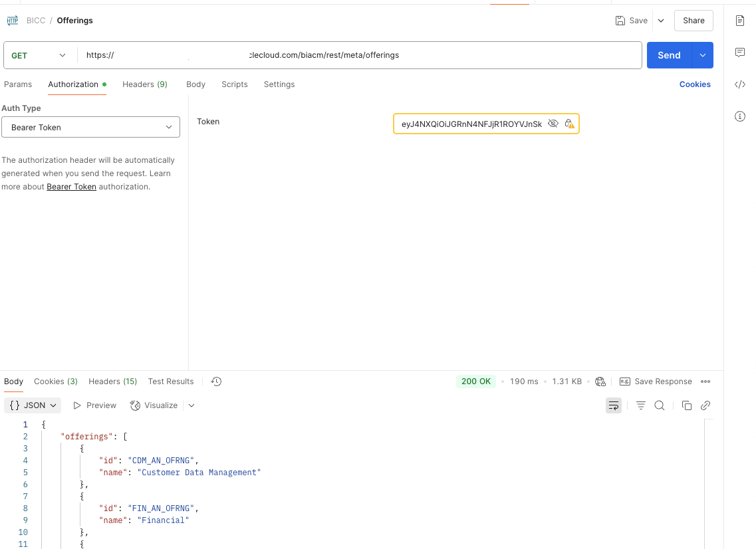The width and height of the screenshot is (756, 549).
Task: Click the Save button
Action: point(631,21)
